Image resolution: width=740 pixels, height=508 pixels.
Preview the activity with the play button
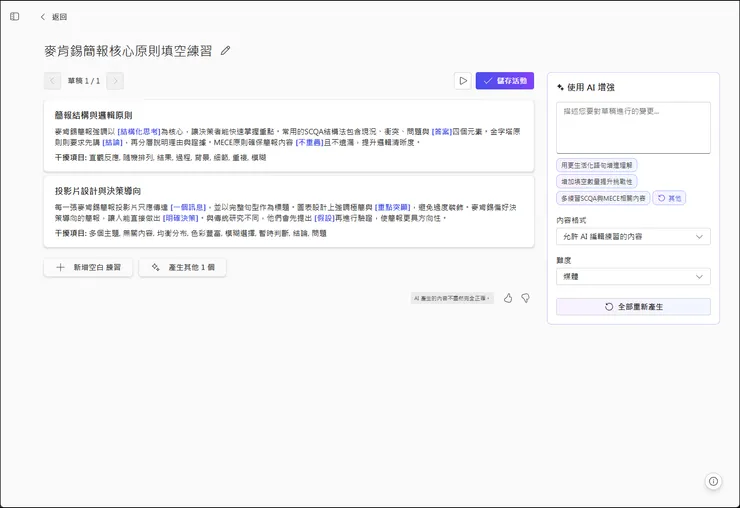coord(463,81)
